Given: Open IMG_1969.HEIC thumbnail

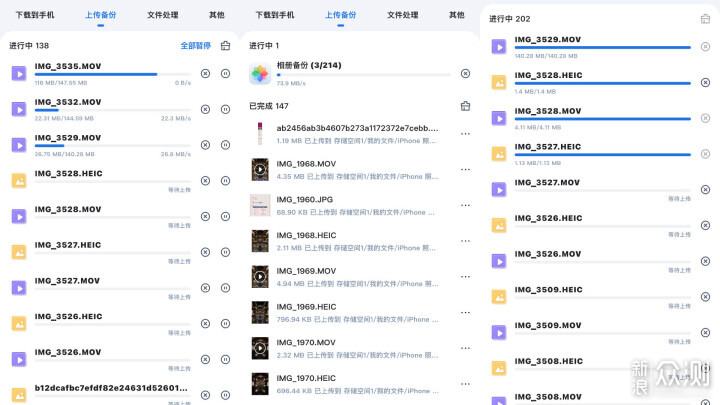Looking at the screenshot, I should 260,313.
